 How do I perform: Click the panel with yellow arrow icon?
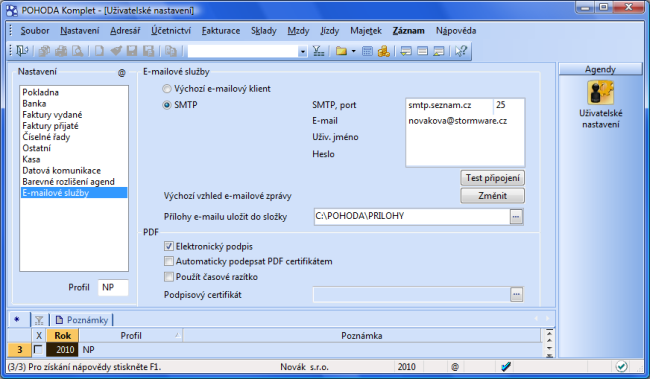click(438, 51)
